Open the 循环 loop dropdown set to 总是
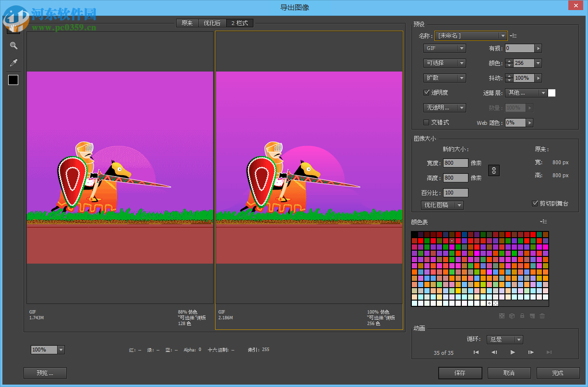 pos(504,339)
